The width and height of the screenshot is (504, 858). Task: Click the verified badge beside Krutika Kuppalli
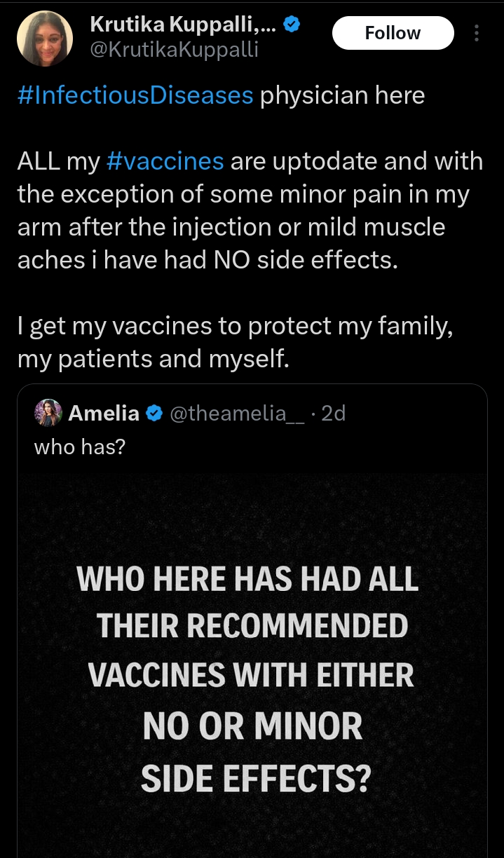point(292,26)
